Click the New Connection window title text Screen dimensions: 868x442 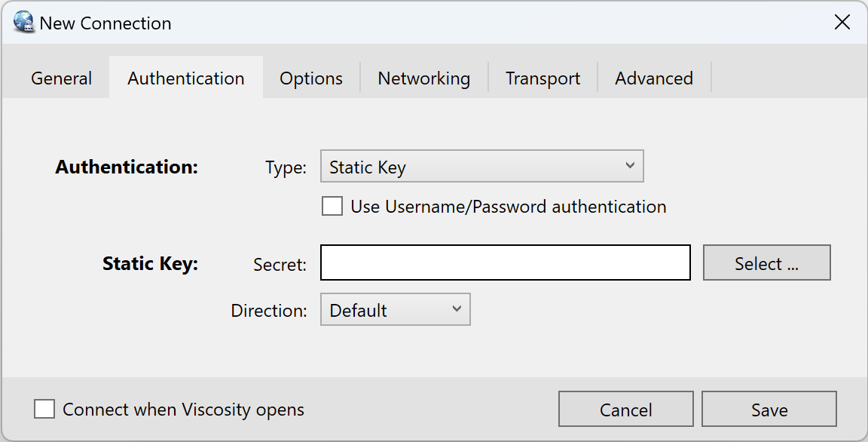105,23
